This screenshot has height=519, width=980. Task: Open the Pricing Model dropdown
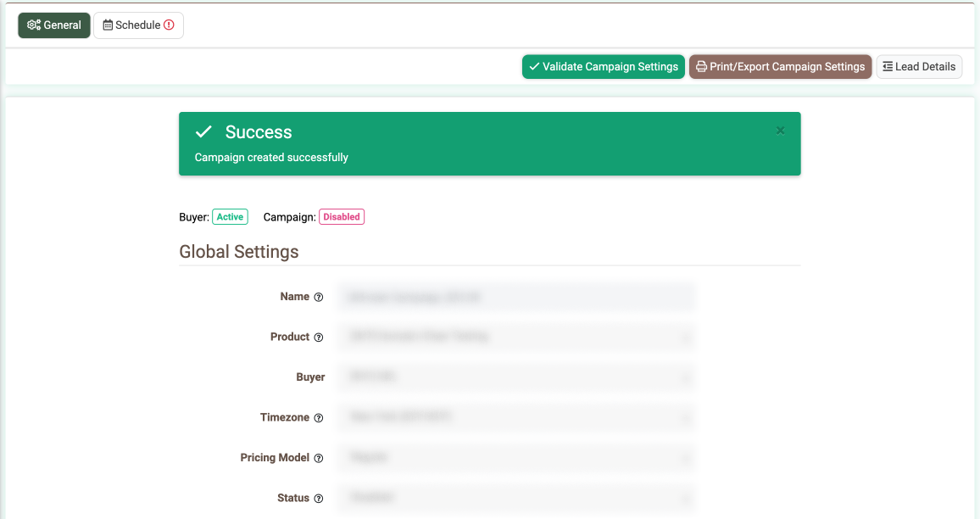point(517,458)
